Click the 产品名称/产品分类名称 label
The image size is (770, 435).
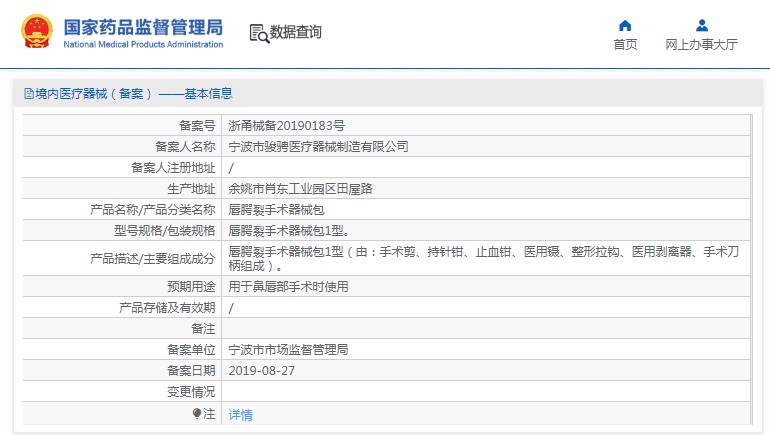153,210
